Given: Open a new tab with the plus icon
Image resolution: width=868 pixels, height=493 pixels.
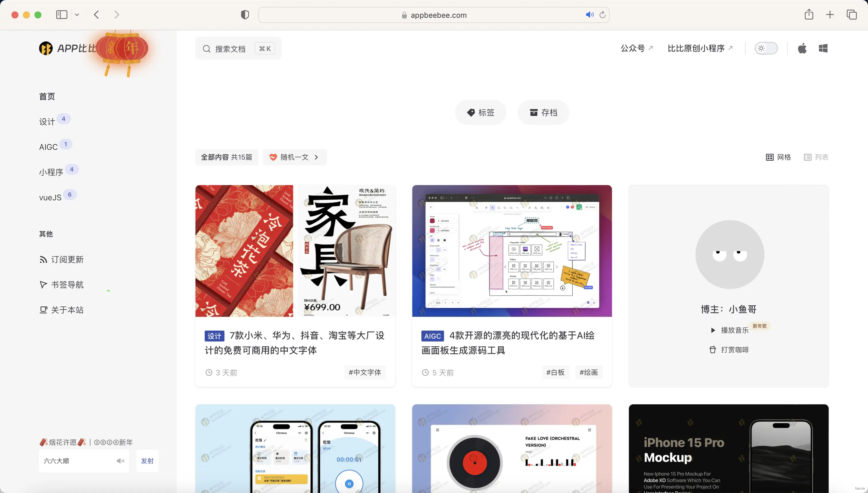Looking at the screenshot, I should pos(830,15).
